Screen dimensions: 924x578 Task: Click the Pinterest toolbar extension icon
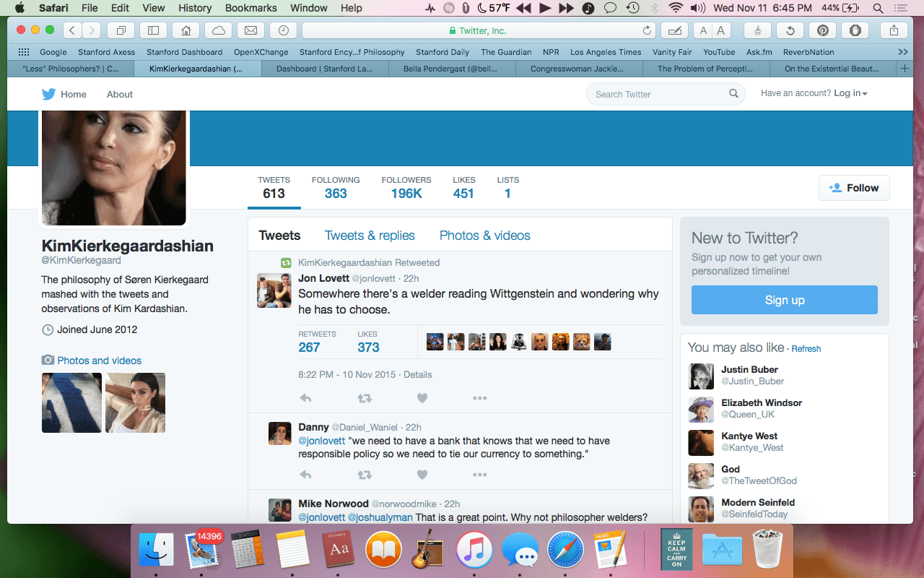(822, 30)
